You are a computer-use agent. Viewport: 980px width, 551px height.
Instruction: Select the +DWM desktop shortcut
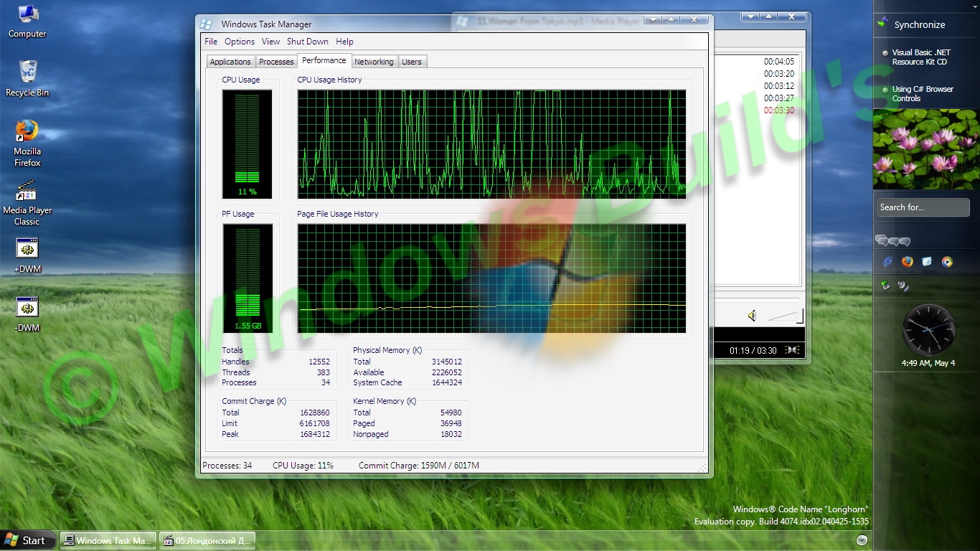click(x=27, y=255)
